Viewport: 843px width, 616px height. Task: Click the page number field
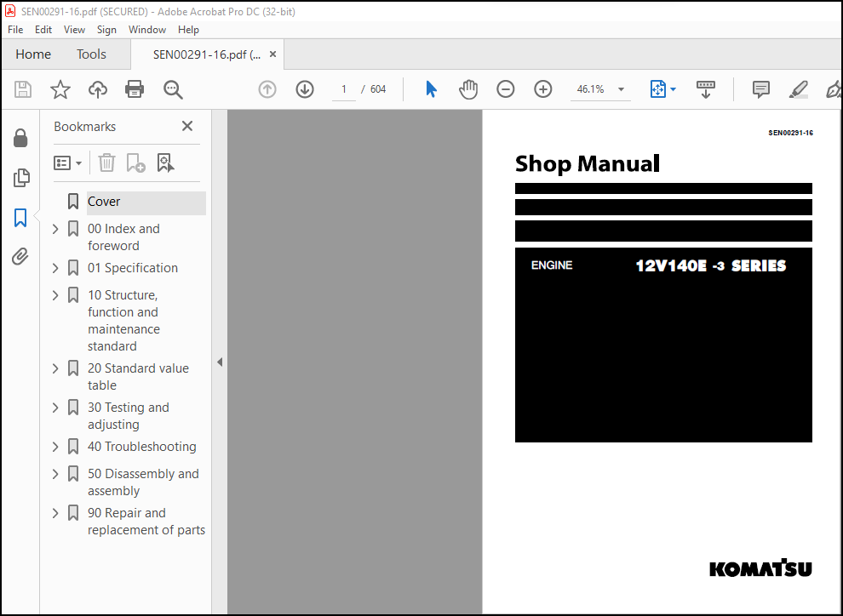click(344, 89)
